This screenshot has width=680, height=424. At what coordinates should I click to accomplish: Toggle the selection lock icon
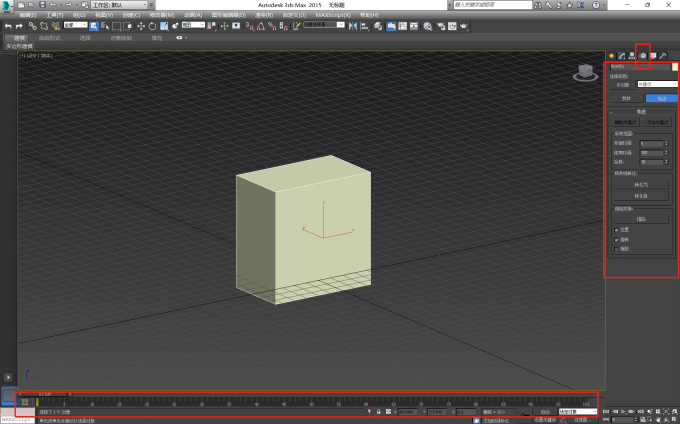tap(379, 411)
